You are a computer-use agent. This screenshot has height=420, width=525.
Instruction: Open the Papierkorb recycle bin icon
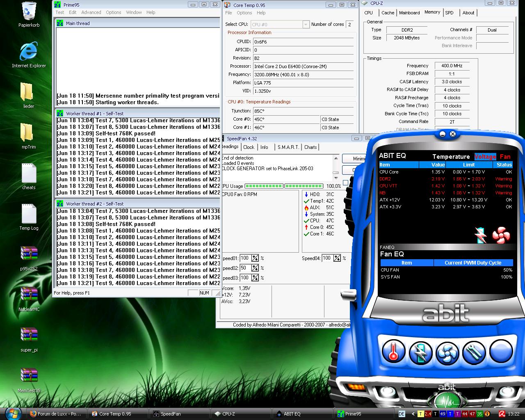(x=29, y=15)
